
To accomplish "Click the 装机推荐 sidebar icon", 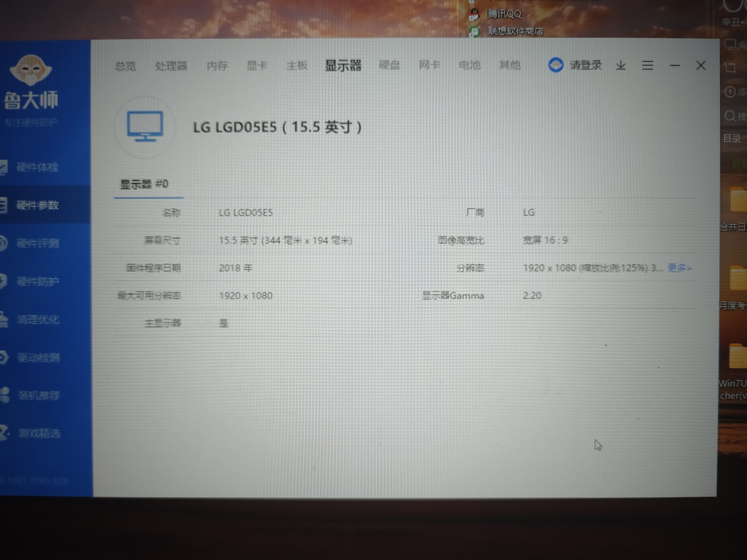I will point(5,395).
